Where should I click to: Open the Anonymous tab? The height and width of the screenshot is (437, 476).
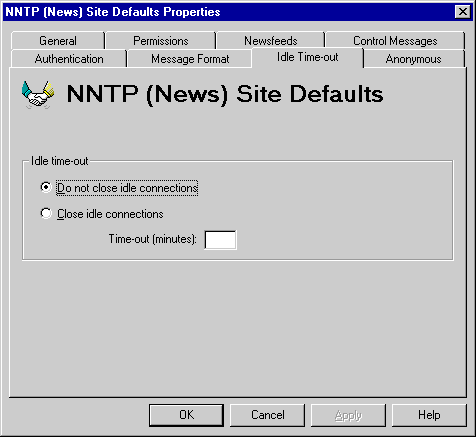413,59
